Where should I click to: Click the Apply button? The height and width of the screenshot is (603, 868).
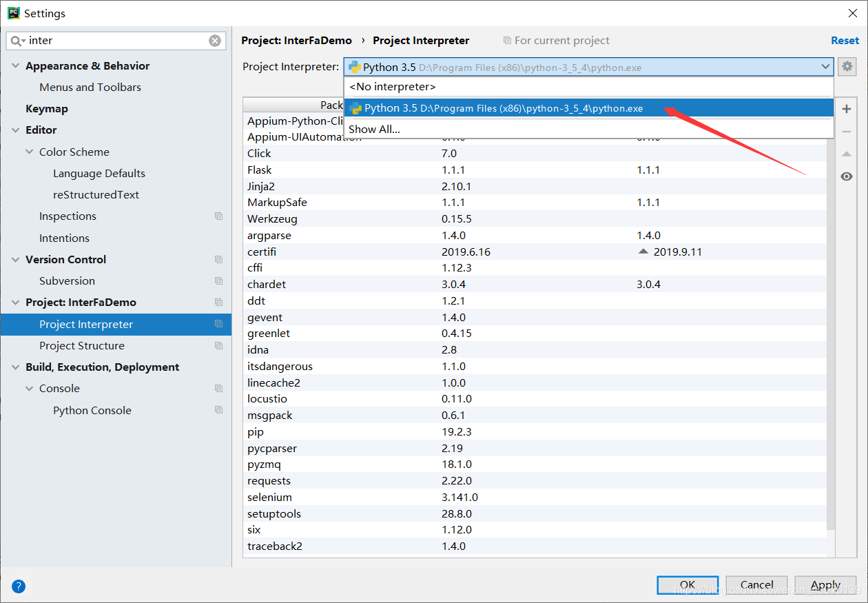click(x=825, y=585)
